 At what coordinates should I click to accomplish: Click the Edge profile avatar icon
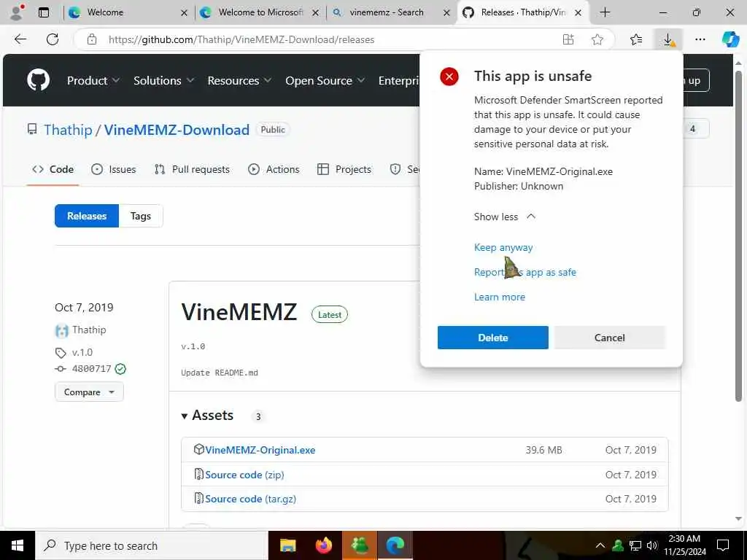tap(17, 12)
